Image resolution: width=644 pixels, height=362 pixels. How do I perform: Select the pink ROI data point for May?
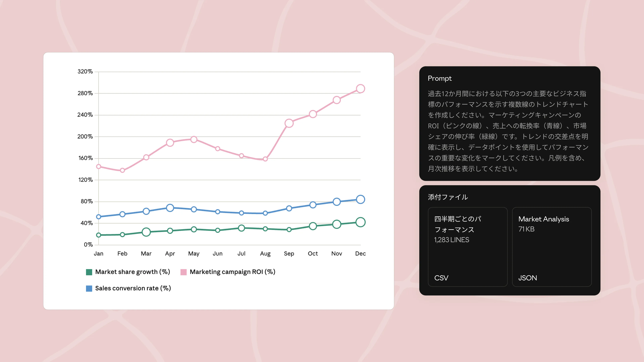[194, 139]
